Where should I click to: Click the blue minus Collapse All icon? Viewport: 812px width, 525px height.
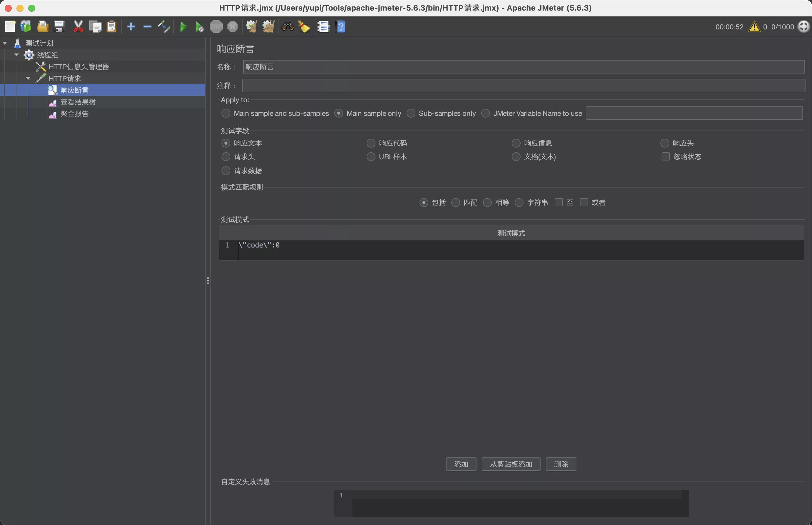coord(147,26)
